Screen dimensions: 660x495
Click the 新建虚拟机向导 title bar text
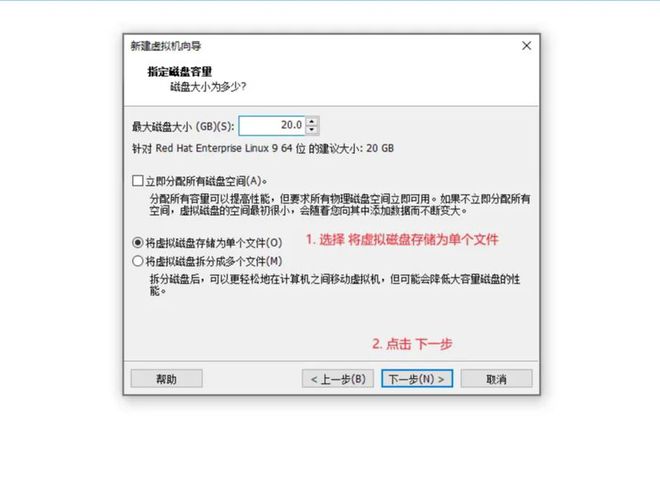click(165, 46)
